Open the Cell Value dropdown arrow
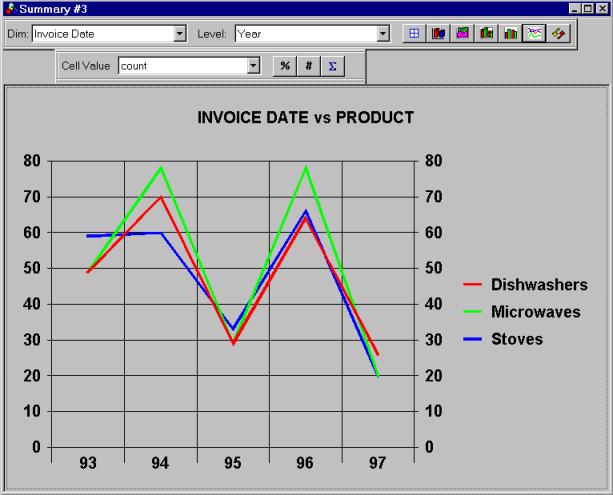 click(x=253, y=66)
